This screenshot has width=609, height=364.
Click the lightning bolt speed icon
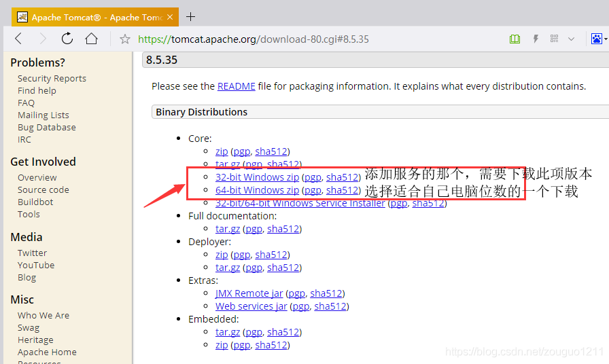pyautogui.click(x=536, y=39)
